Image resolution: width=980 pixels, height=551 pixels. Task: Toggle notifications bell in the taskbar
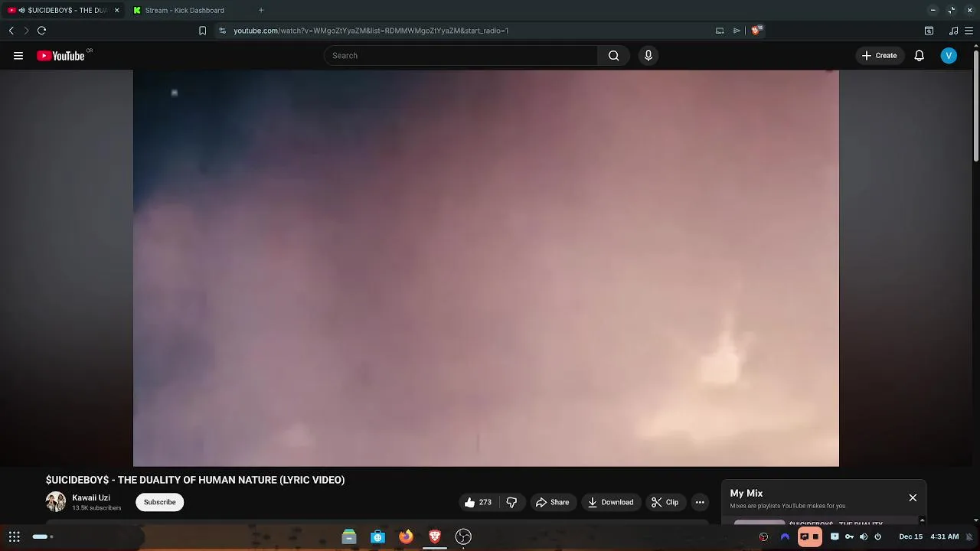tap(969, 536)
